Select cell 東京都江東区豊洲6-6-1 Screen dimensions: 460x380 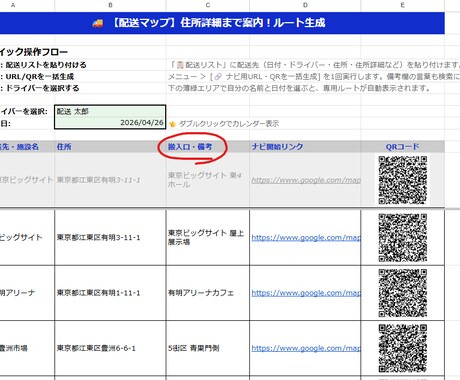(x=110, y=348)
